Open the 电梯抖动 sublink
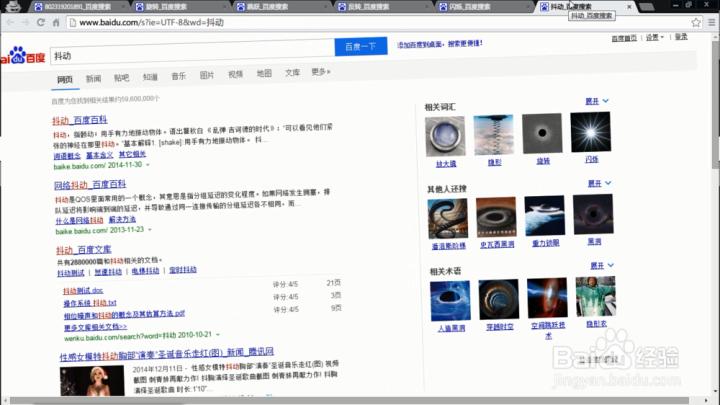The width and height of the screenshot is (720, 405). [x=146, y=271]
